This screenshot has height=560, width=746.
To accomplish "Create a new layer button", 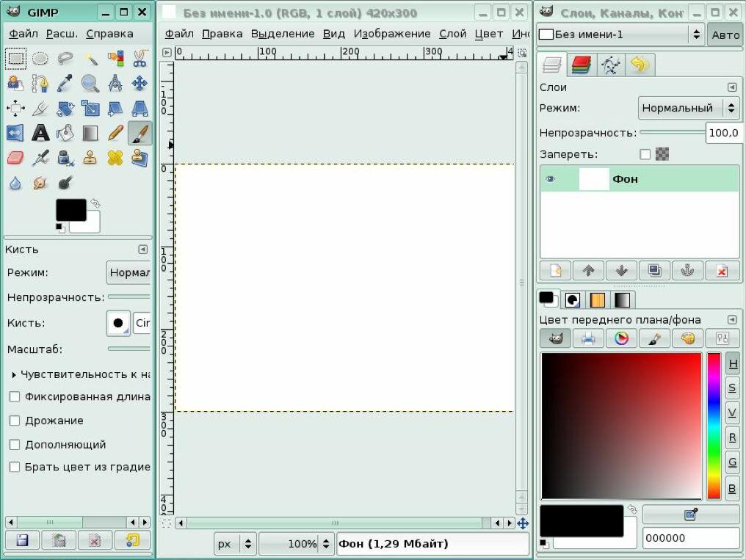I will (x=556, y=271).
